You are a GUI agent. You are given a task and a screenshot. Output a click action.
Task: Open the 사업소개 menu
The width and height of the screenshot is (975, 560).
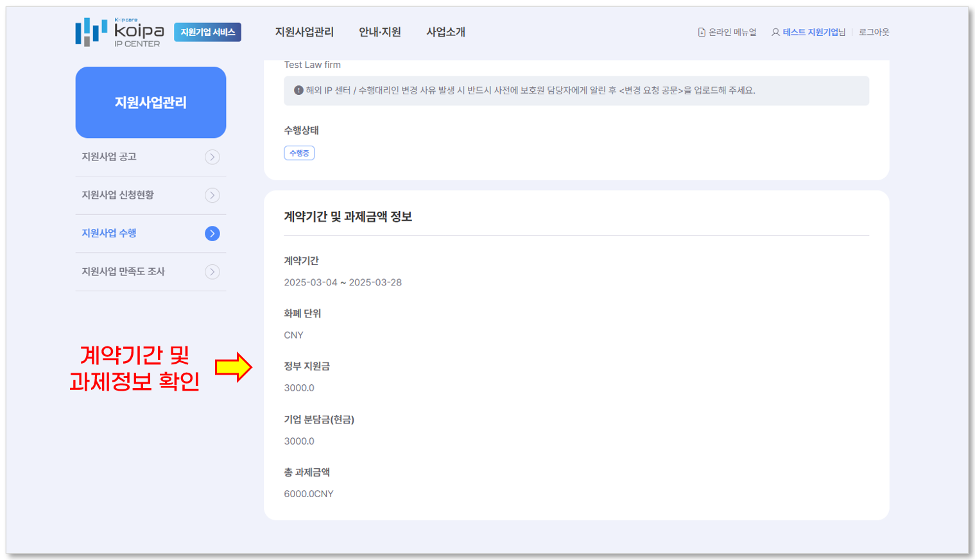tap(446, 32)
